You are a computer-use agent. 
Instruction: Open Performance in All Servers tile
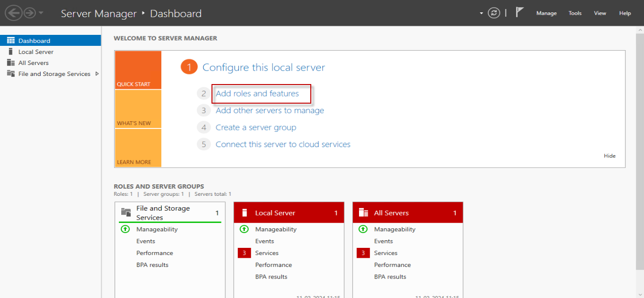coord(392,265)
